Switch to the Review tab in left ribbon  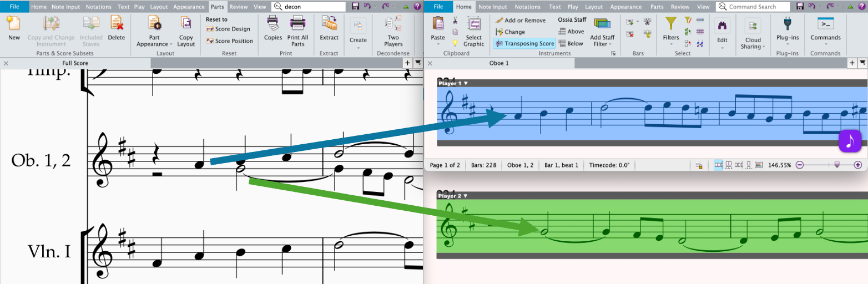[x=239, y=7]
